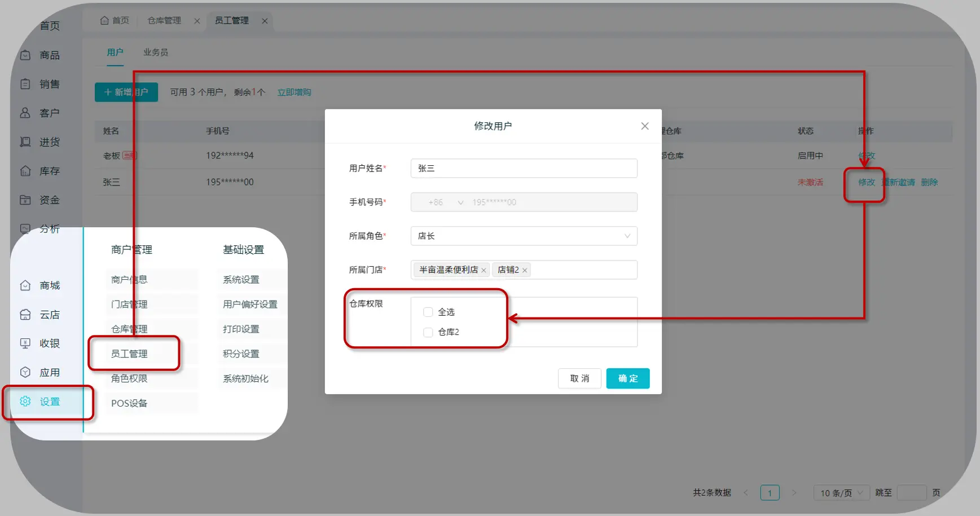
Task: Click the 首页 sidebar item
Action: [50, 25]
